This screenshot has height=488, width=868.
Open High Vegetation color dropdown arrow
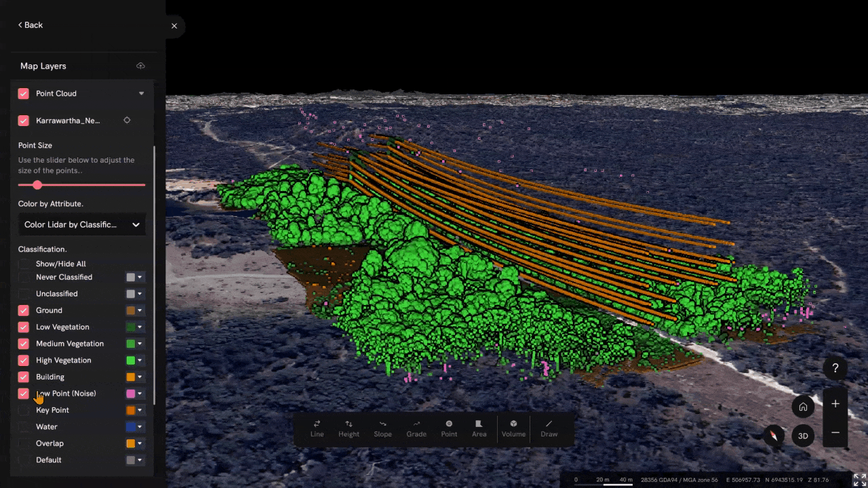(140, 361)
